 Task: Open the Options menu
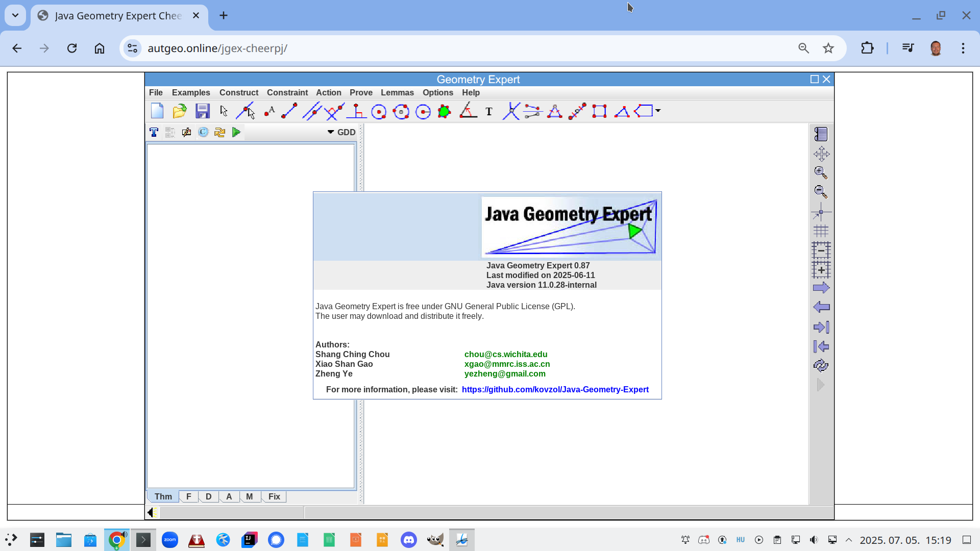pyautogui.click(x=438, y=92)
